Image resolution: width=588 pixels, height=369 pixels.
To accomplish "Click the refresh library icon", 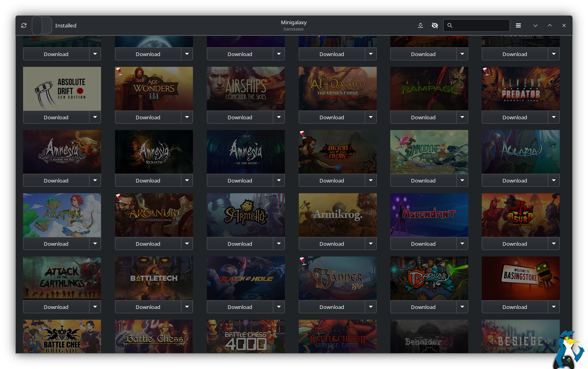I will (x=24, y=25).
